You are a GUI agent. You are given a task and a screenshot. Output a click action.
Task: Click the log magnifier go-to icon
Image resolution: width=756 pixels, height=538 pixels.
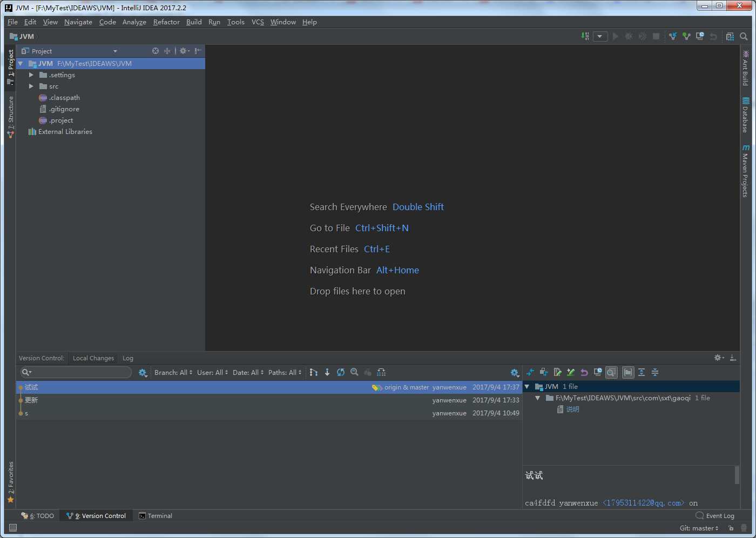tap(354, 372)
